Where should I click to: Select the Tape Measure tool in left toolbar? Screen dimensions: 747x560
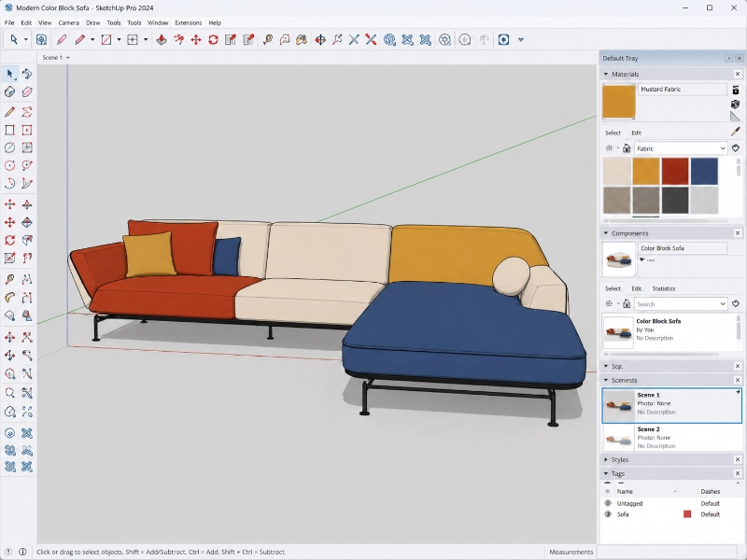pyautogui.click(x=9, y=279)
